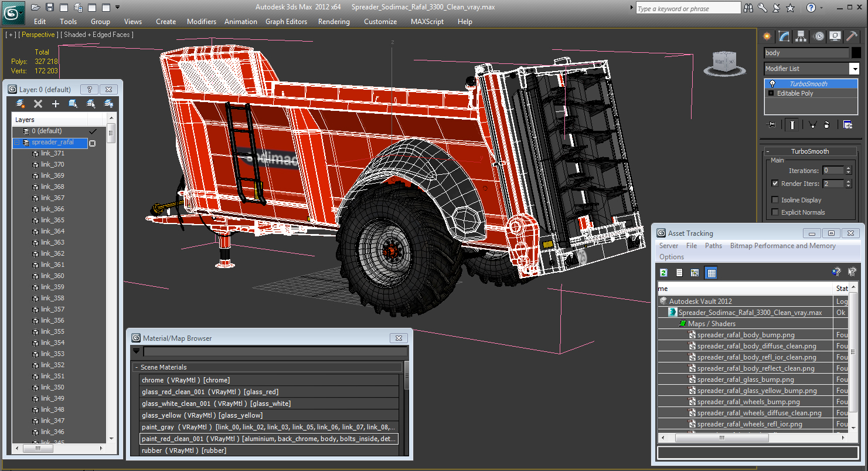Click Shaded + Edged Faces viewport label
Viewport: 868px width, 471px height.
[97, 35]
